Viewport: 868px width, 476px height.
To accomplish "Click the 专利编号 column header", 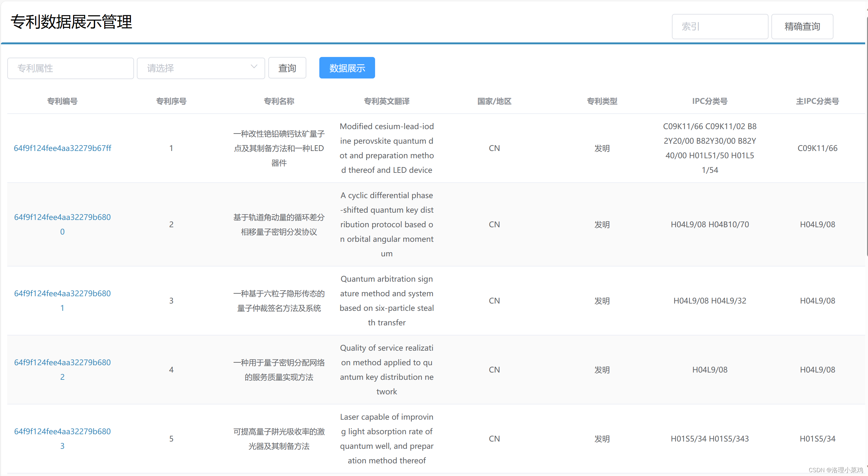I will [62, 101].
